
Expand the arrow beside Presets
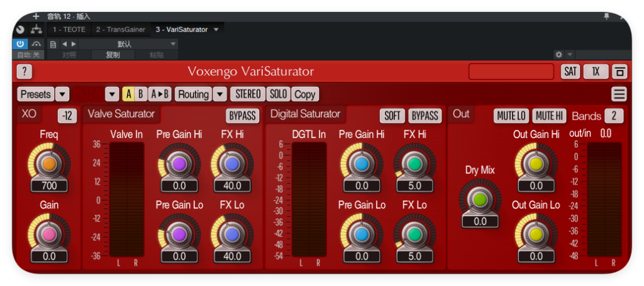pos(62,94)
